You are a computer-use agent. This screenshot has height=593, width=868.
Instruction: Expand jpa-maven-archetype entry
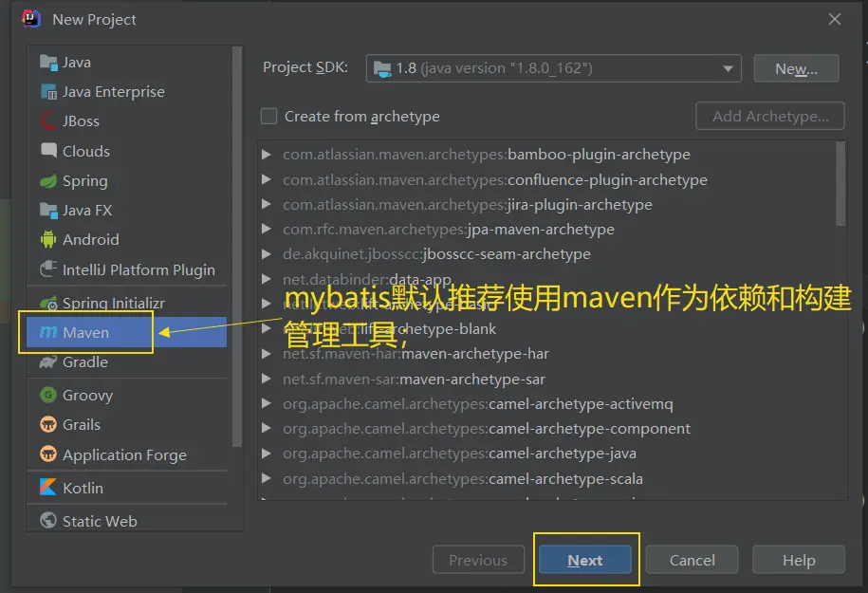click(267, 229)
